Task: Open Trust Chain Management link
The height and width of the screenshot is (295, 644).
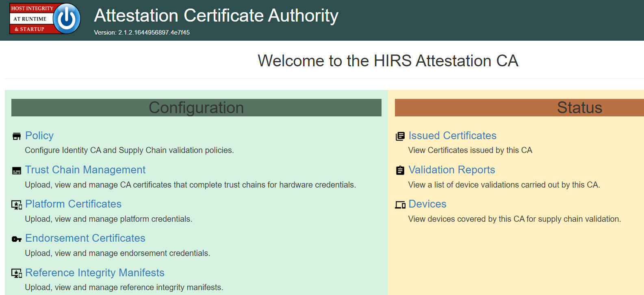Action: (x=85, y=170)
